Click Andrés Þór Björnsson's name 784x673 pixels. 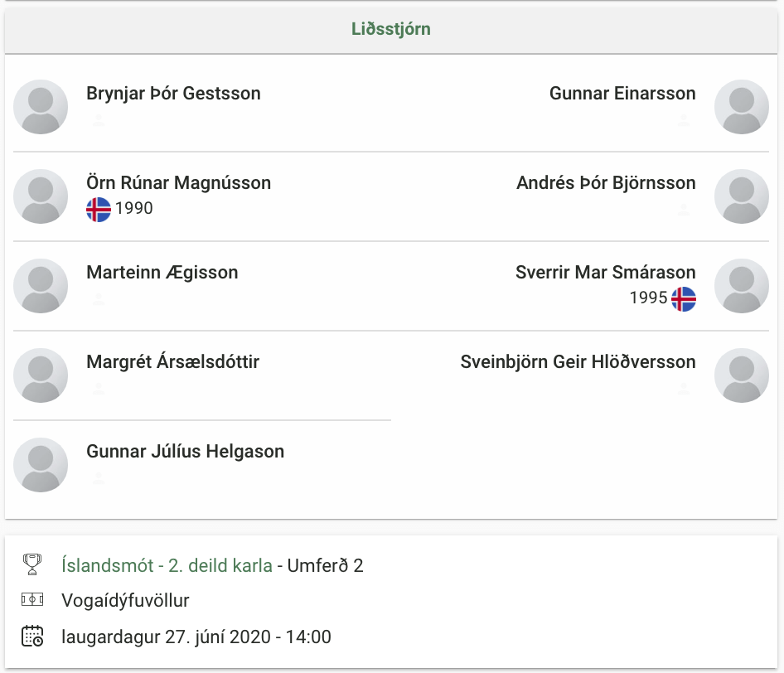(606, 182)
